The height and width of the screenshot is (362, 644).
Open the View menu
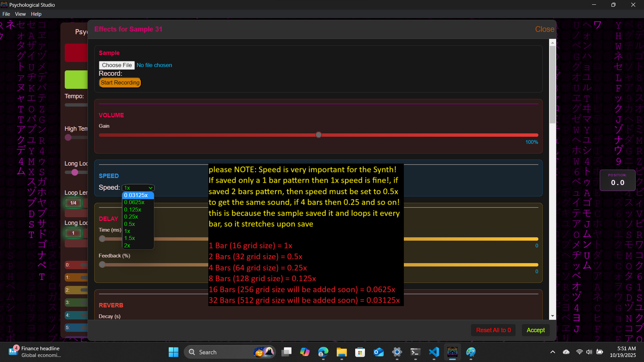point(20,14)
